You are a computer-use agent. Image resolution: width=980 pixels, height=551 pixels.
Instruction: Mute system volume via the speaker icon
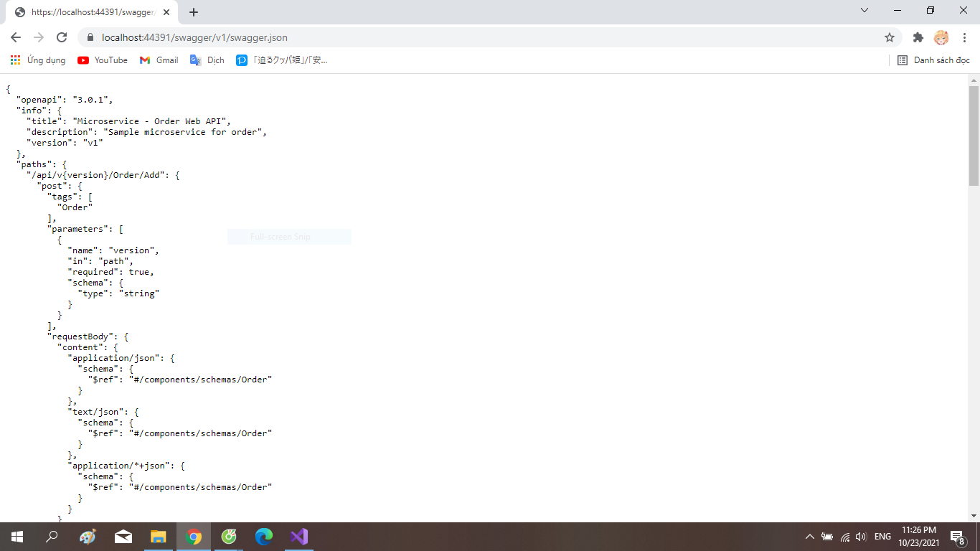tap(860, 536)
